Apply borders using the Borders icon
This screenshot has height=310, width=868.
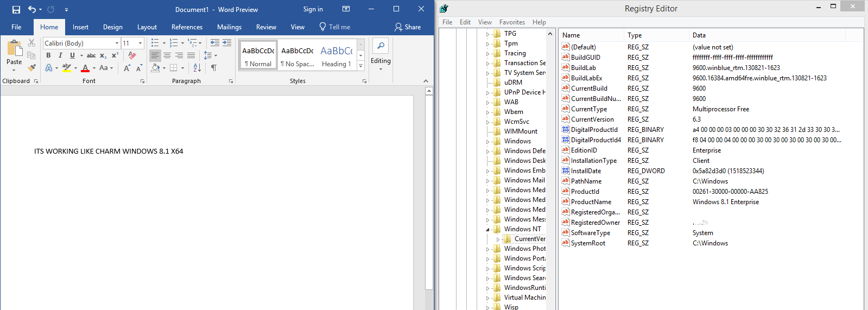pos(174,68)
